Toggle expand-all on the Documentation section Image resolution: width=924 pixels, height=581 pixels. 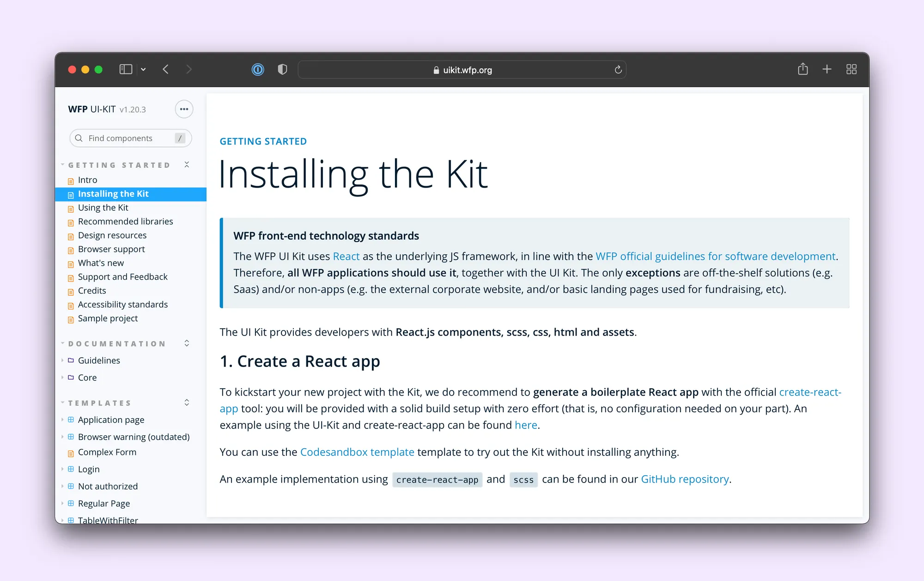pos(187,343)
